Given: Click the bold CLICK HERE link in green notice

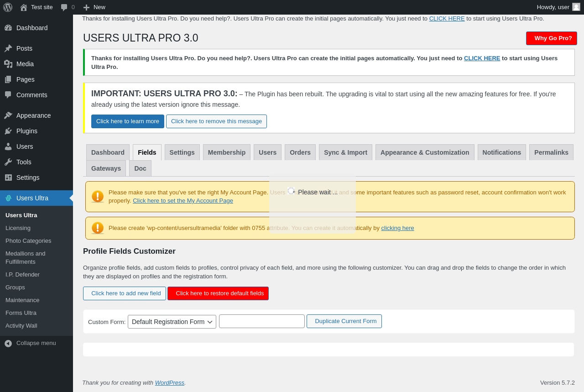Looking at the screenshot, I should 482,58.
